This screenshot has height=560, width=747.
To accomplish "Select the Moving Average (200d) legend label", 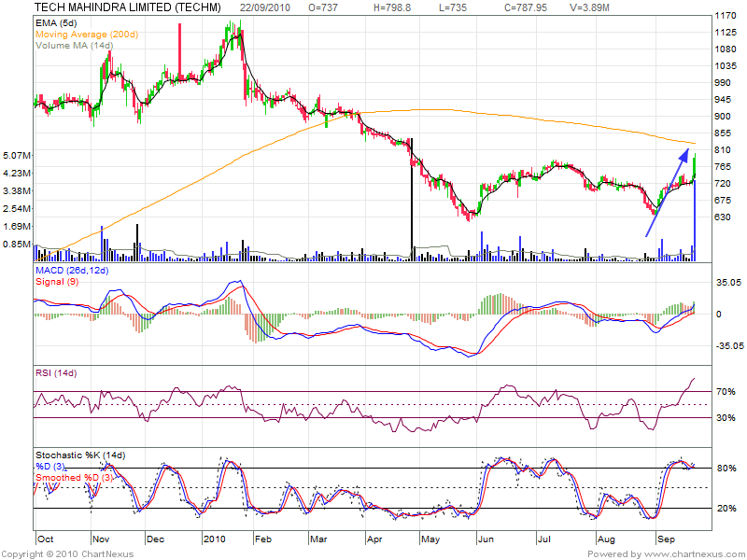I will point(88,33).
